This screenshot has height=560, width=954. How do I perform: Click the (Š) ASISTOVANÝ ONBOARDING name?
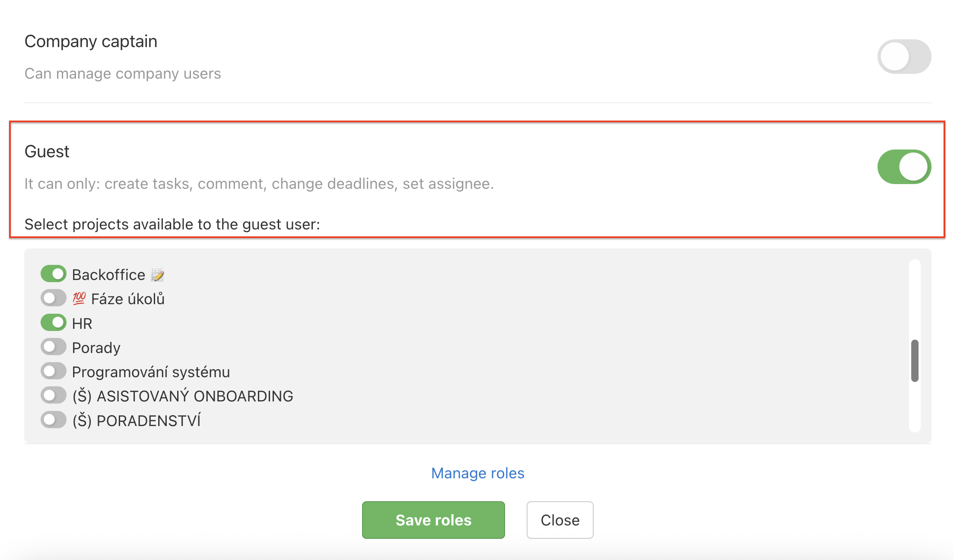(183, 396)
